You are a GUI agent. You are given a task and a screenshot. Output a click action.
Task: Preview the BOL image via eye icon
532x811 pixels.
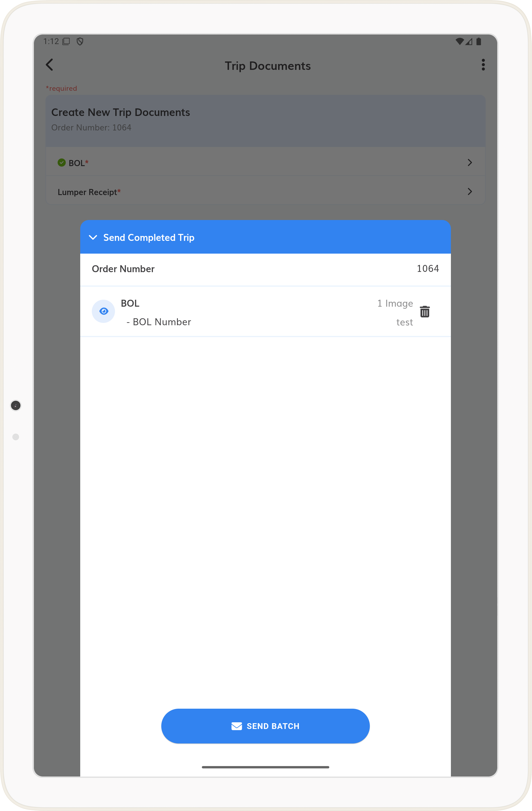tap(103, 311)
